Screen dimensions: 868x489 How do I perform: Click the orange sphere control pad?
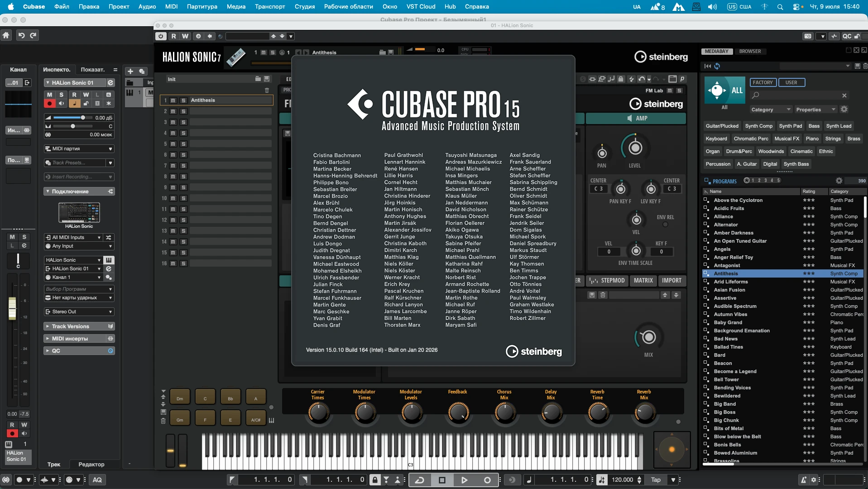tap(671, 449)
